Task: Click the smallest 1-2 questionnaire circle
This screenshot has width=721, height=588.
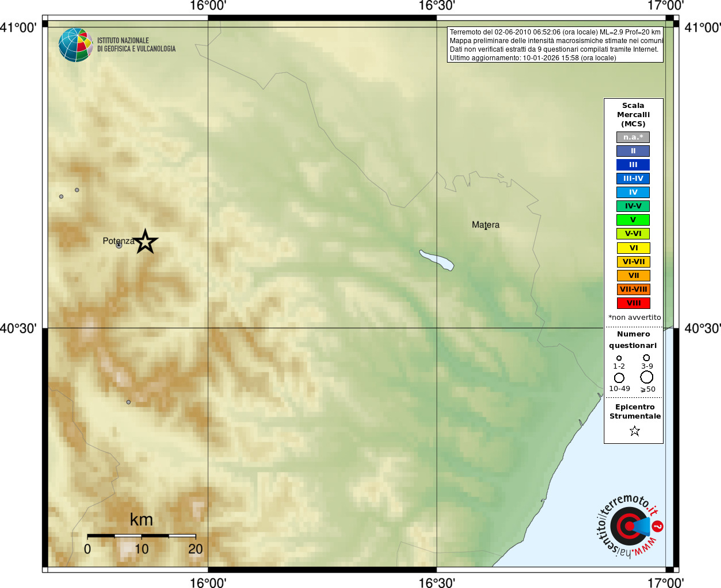Action: [x=619, y=358]
